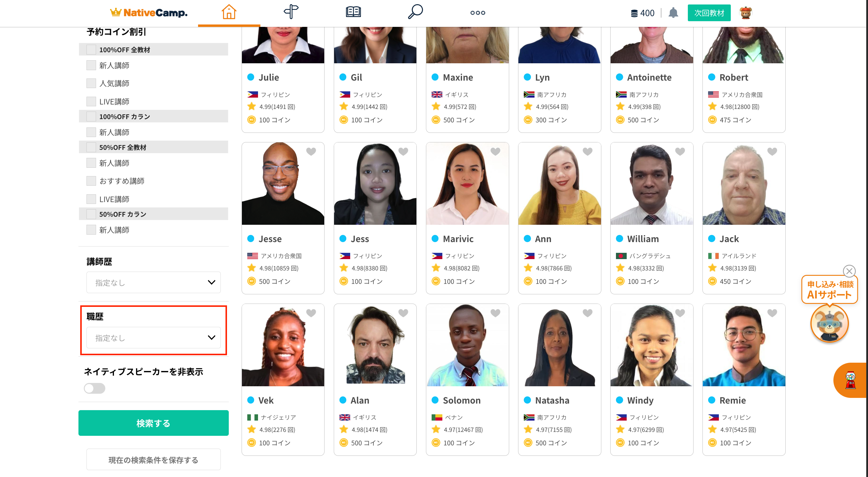Click the signpost icon in navigation bar

pos(291,13)
